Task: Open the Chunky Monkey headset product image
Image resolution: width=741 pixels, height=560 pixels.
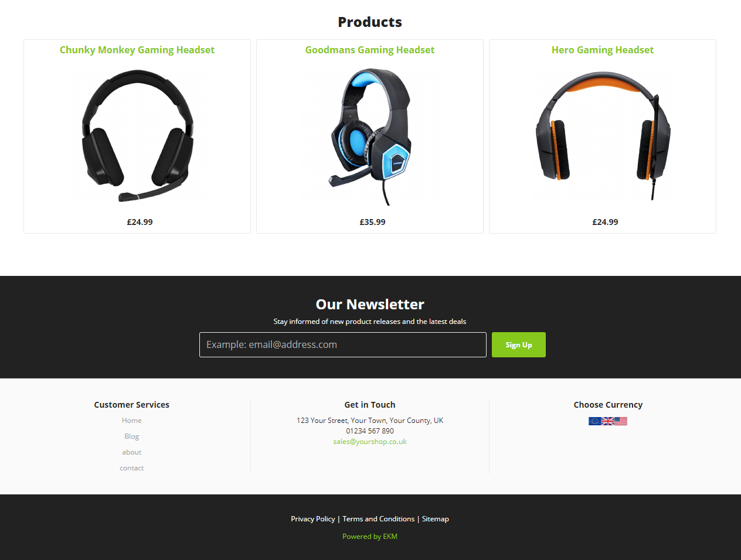Action: pyautogui.click(x=137, y=134)
